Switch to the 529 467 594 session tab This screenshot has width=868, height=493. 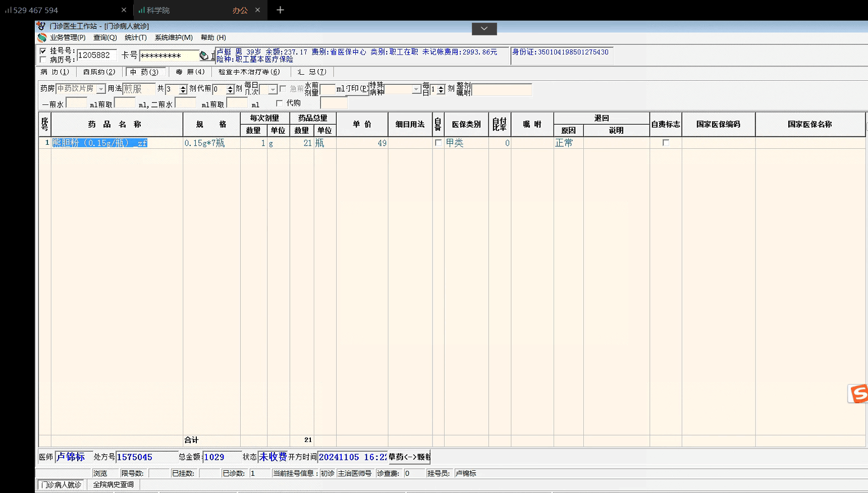(66, 10)
